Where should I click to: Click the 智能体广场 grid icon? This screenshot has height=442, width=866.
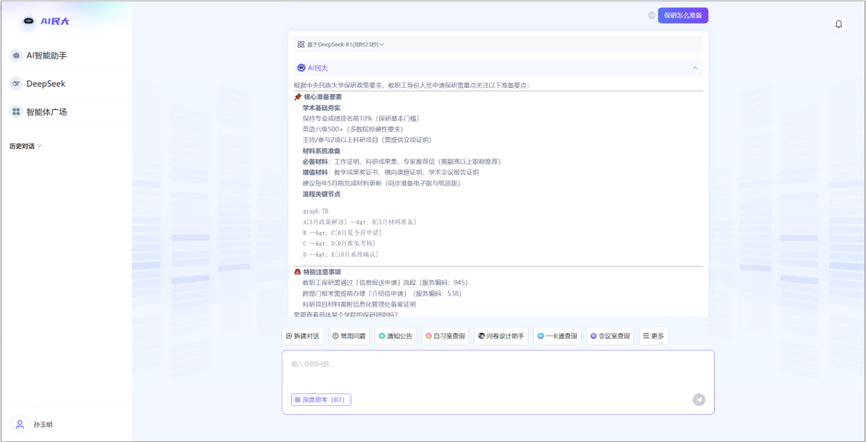16,112
